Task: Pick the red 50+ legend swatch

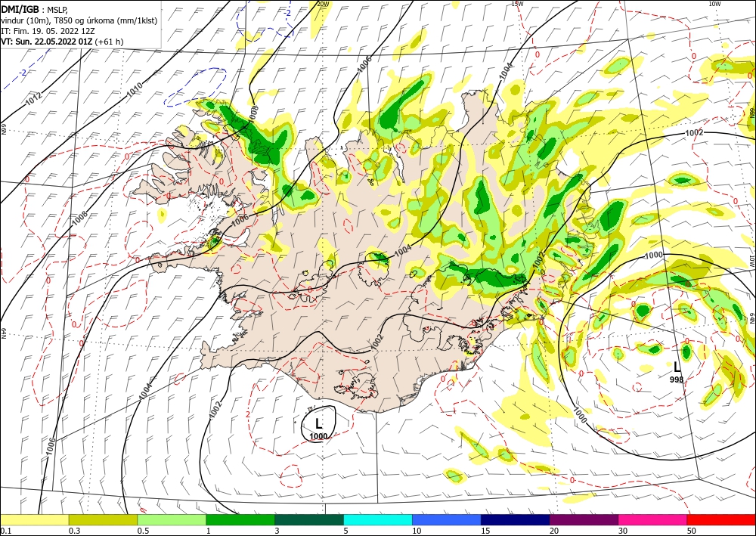Action: coord(721,519)
